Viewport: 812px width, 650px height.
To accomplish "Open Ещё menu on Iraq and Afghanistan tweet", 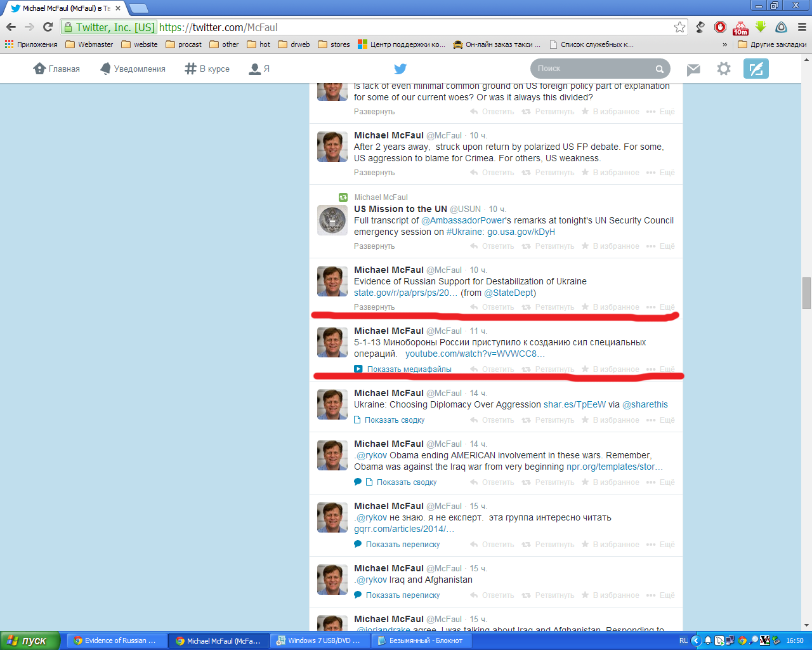I will click(660, 595).
